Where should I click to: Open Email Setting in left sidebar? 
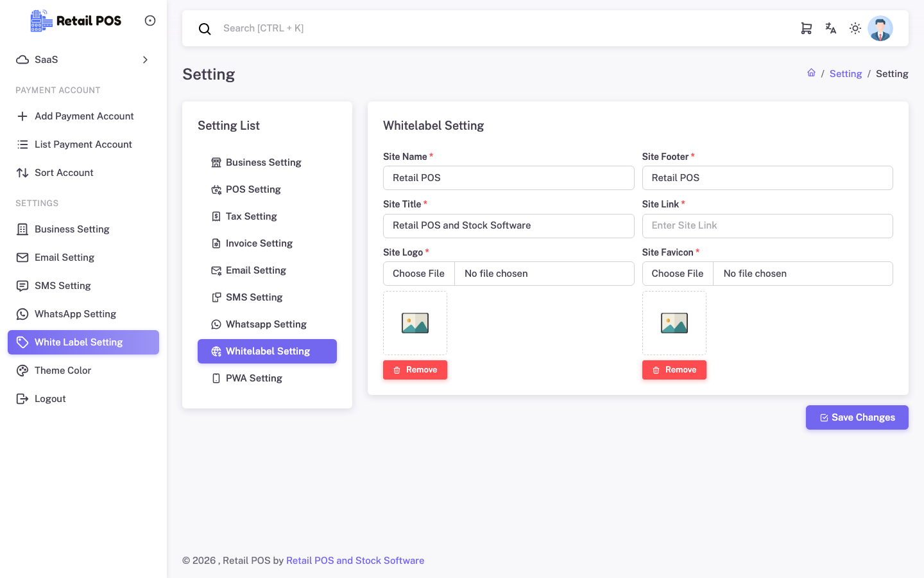coord(83,258)
